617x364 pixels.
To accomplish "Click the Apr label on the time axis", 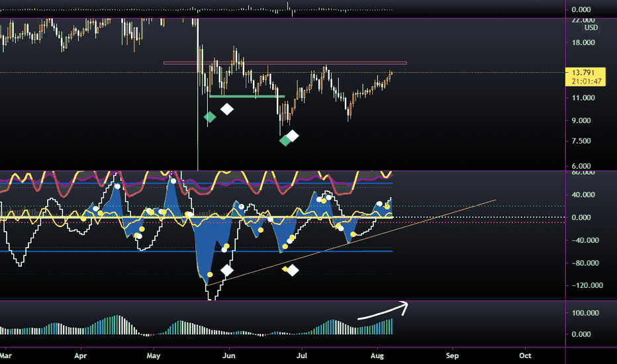I will 80,356.
